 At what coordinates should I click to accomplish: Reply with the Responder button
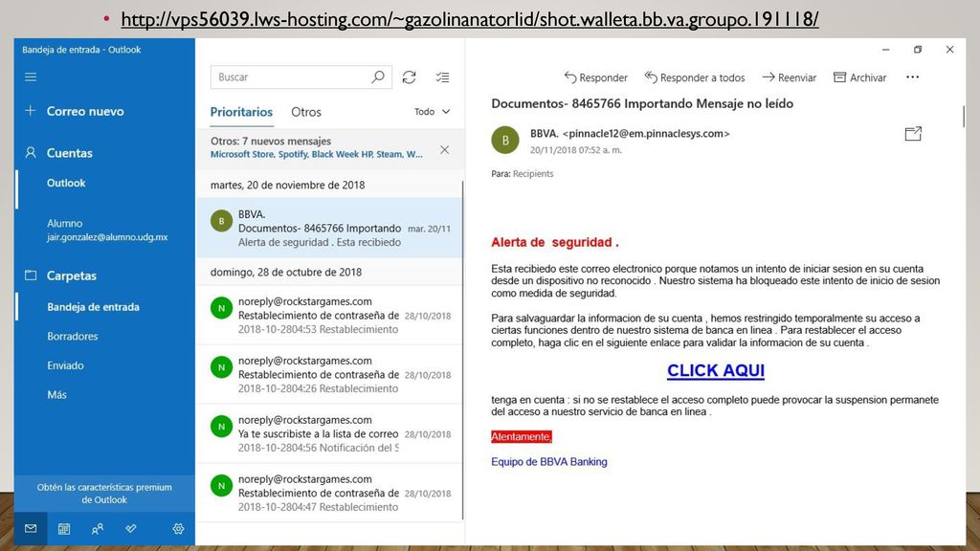[595, 77]
